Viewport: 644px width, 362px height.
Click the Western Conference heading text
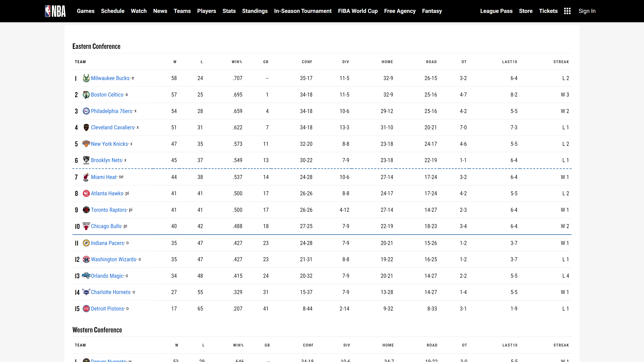(97, 330)
